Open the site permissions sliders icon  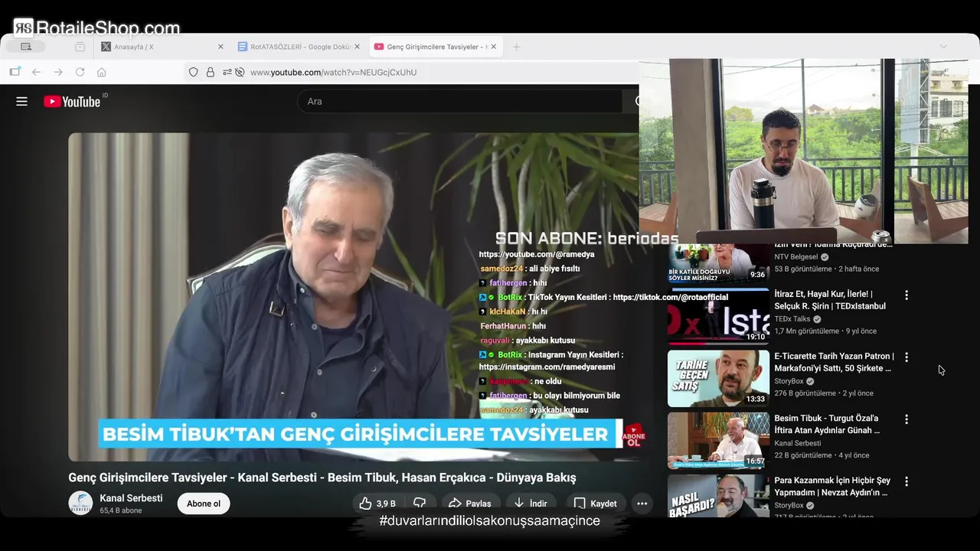(227, 72)
